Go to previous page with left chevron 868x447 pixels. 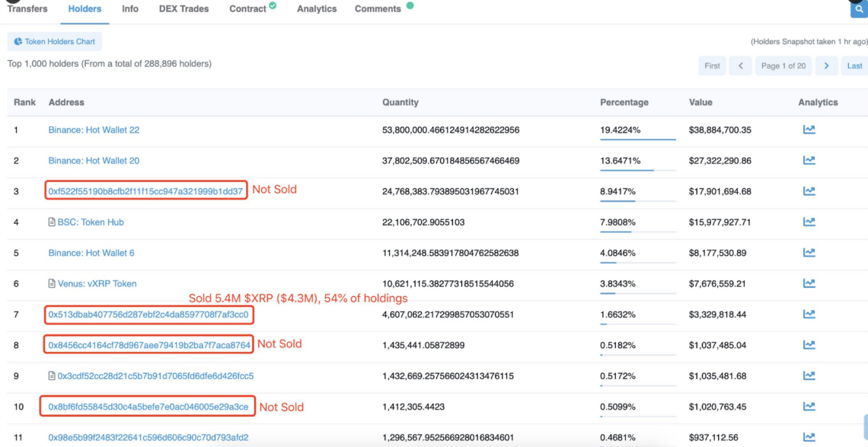pos(740,65)
